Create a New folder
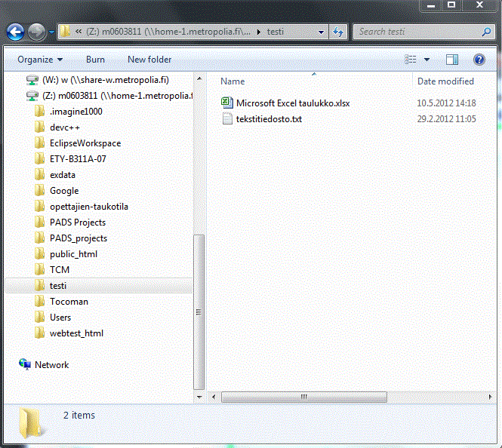The height and width of the screenshot is (448, 502). pos(149,60)
